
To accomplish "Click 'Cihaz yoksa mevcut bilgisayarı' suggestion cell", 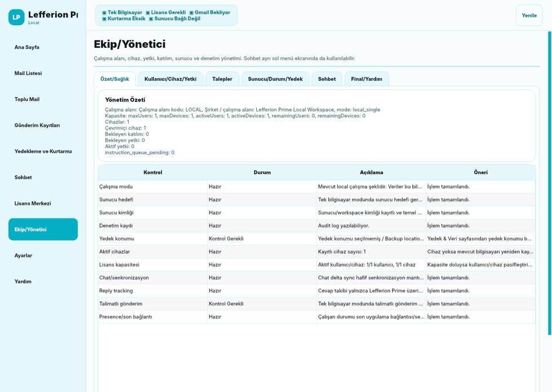I will tap(480, 252).
